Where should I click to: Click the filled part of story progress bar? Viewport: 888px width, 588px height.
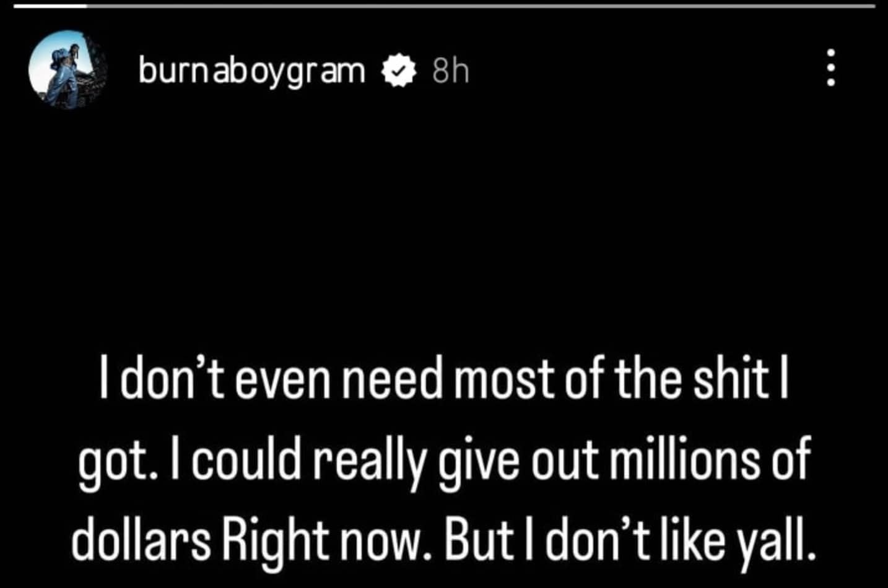(50, 6)
